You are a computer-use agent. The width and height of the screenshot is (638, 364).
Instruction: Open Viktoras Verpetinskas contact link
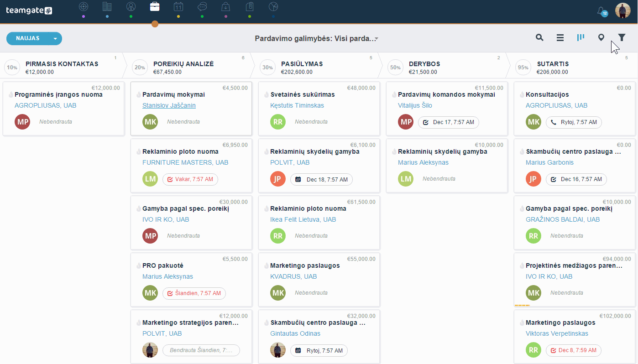(557, 333)
